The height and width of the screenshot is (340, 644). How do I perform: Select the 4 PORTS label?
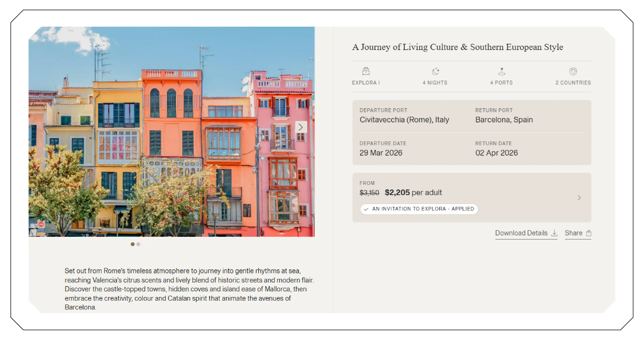click(x=502, y=83)
